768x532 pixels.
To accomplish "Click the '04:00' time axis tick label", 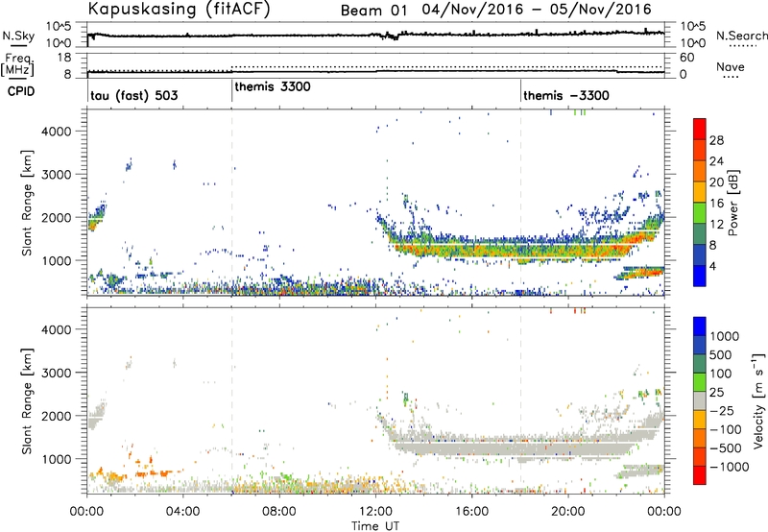I will coord(183,512).
